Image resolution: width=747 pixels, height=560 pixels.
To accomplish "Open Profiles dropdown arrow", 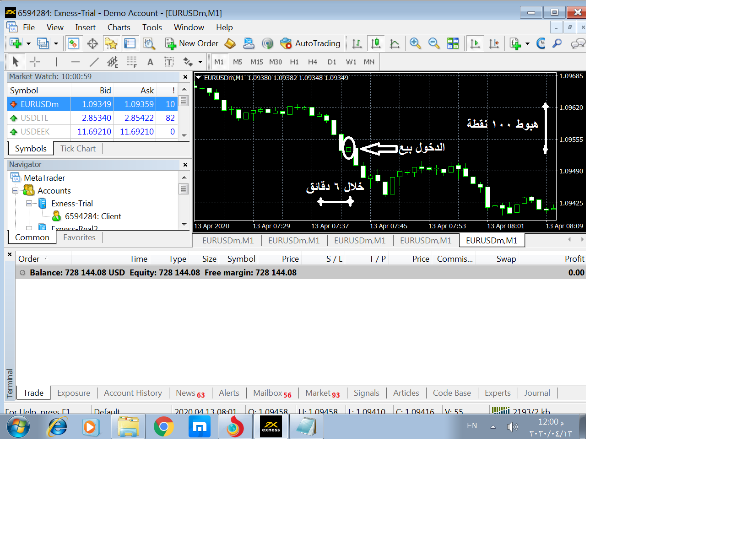I will click(56, 43).
